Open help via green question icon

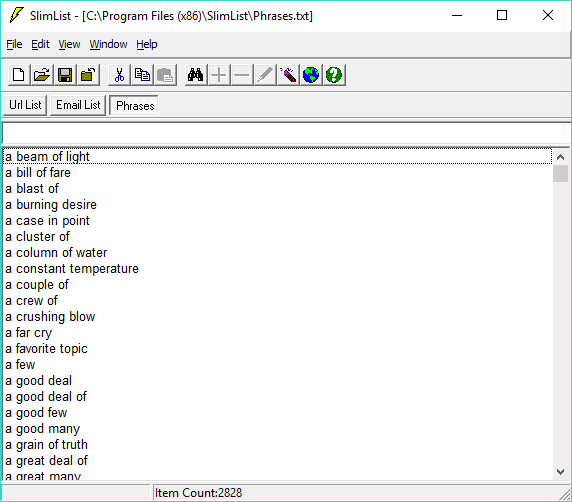334,75
